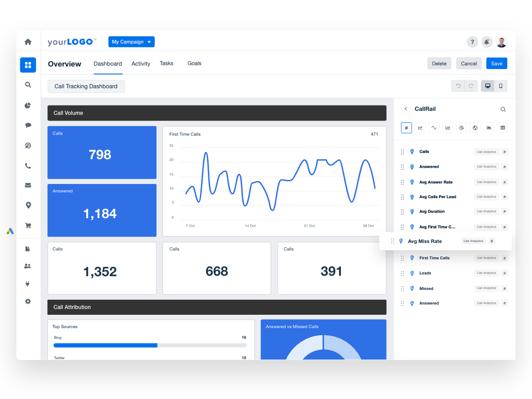Switch to mobile preview mode
532x399 pixels.
point(501,86)
